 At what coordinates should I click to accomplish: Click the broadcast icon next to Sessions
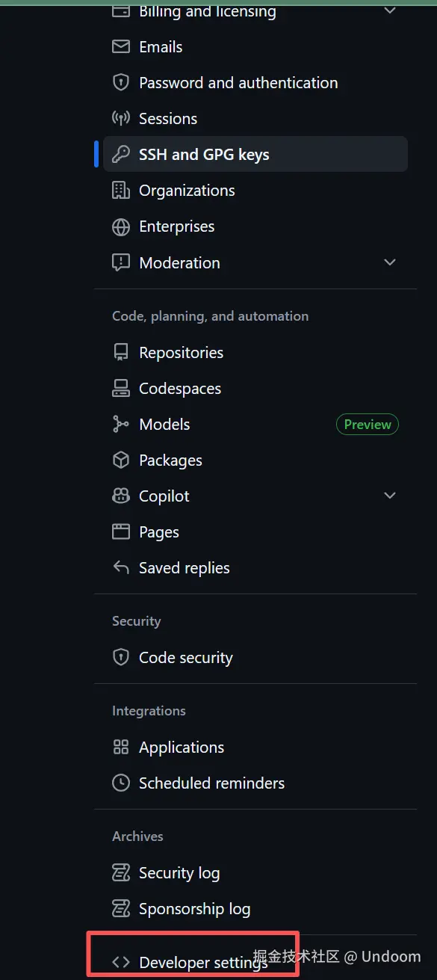[120, 119]
